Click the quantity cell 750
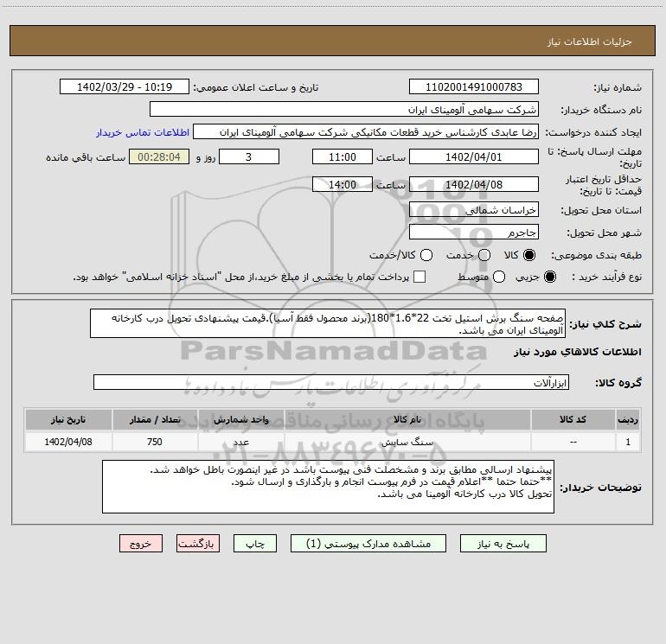 coord(155,442)
